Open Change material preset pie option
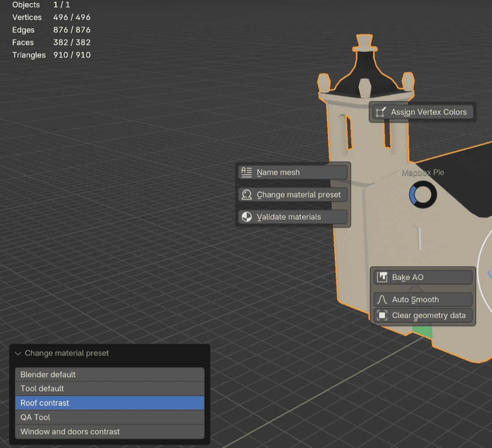Image resolution: width=492 pixels, height=448 pixels. [293, 195]
